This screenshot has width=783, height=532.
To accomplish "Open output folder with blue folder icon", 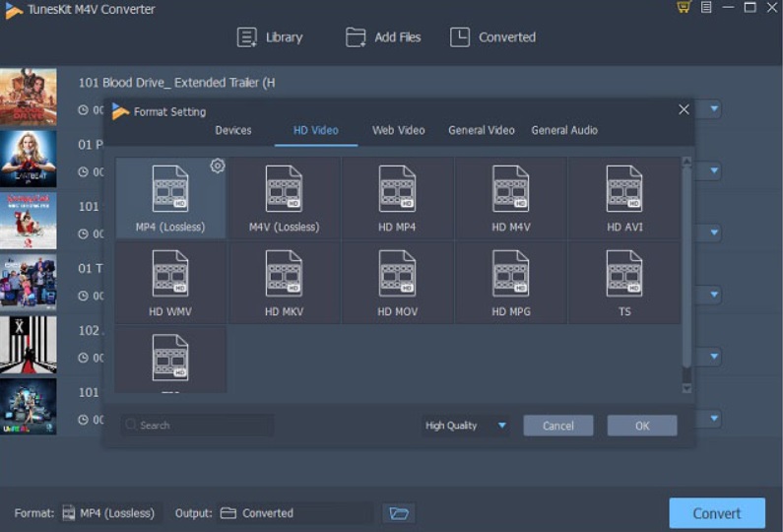I will coord(399,513).
